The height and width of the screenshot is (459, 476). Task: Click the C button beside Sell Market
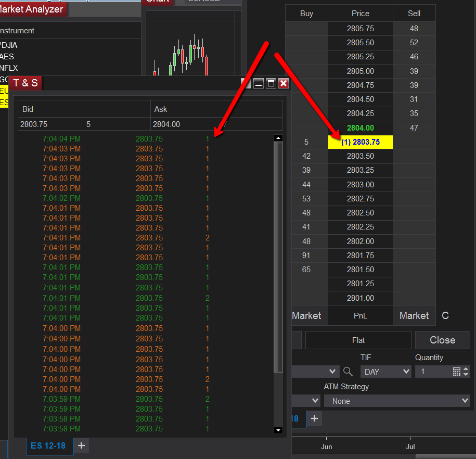pos(445,315)
